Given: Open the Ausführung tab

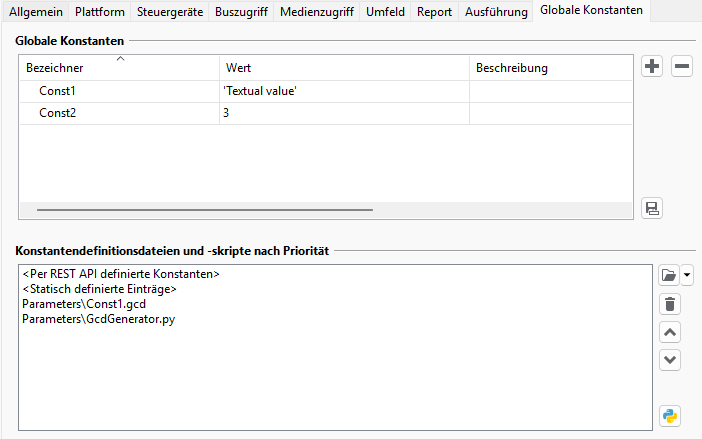Looking at the screenshot, I should [x=496, y=12].
